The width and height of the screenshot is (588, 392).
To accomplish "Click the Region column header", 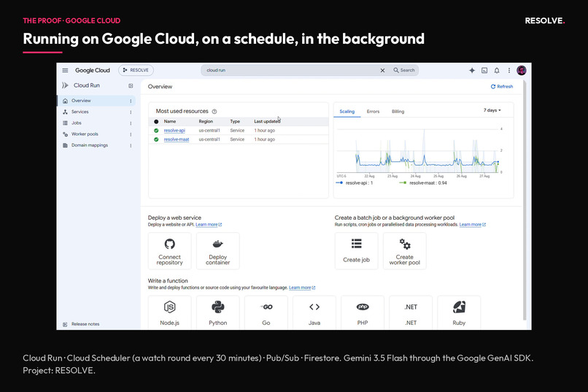I will click(x=206, y=121).
